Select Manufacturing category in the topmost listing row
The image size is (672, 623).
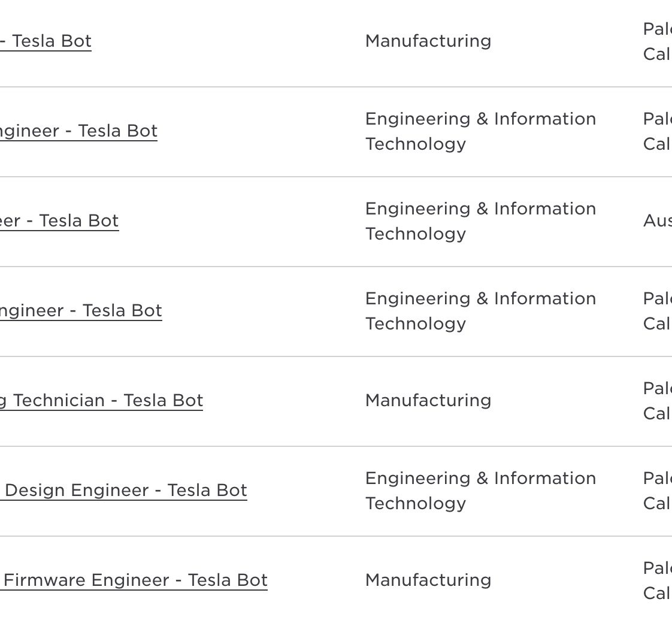[x=428, y=41]
